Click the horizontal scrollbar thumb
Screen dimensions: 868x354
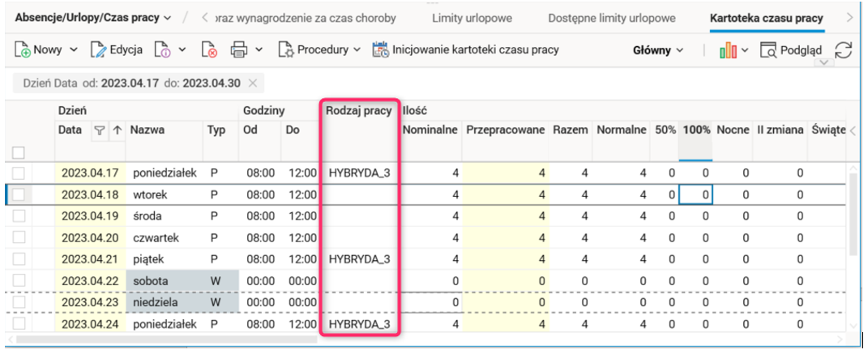pos(167,339)
